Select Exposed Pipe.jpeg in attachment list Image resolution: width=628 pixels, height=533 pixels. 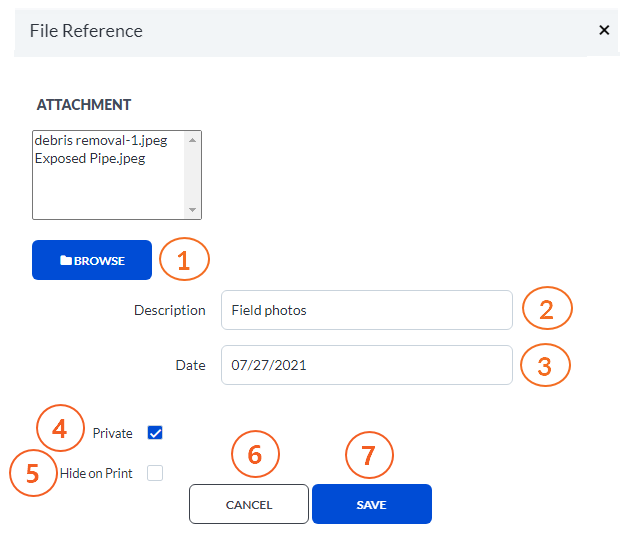click(x=90, y=158)
